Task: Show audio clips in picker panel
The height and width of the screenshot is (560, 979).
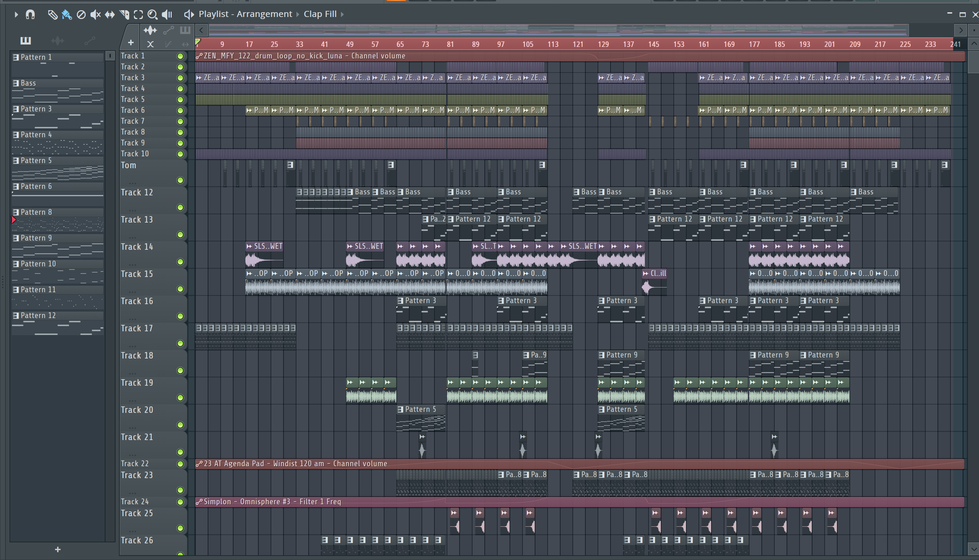Action: (x=58, y=40)
